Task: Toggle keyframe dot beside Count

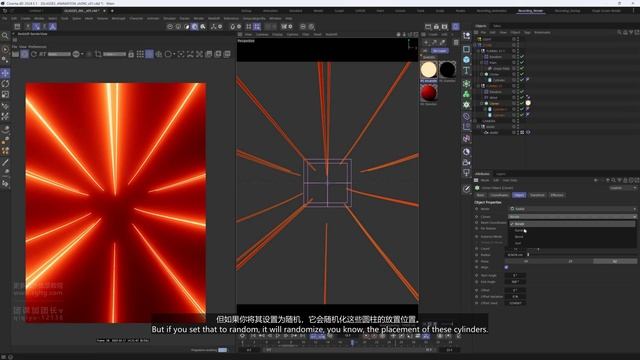Action: (477, 249)
